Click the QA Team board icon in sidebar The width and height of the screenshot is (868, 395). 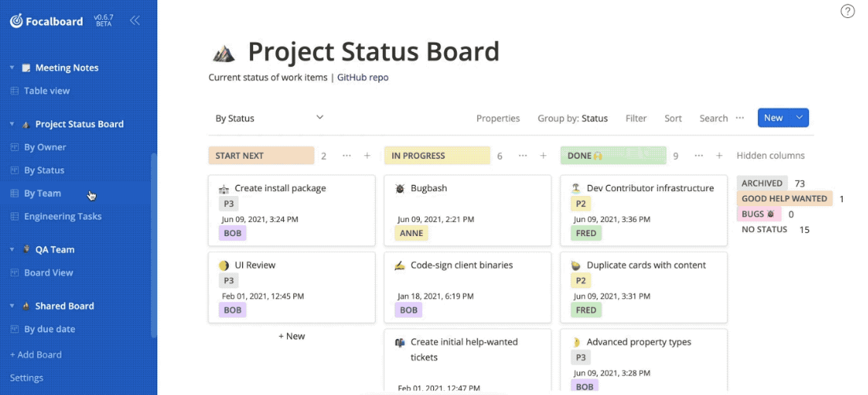click(x=25, y=249)
